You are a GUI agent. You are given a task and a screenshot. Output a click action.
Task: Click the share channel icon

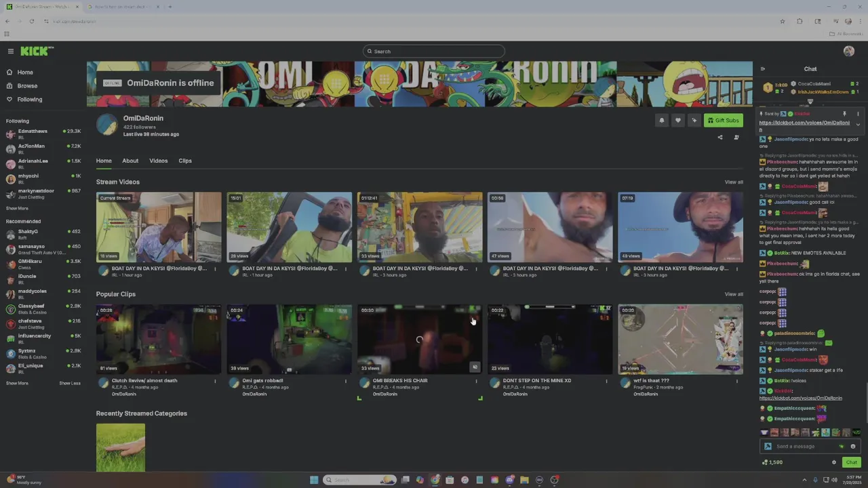(720, 138)
